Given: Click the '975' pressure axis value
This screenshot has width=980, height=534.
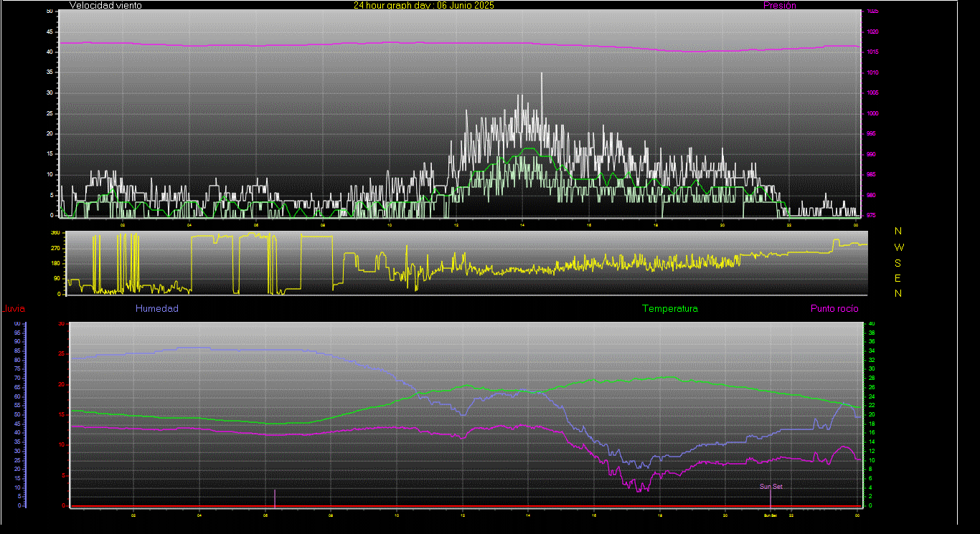Looking at the screenshot, I should pos(871,215).
